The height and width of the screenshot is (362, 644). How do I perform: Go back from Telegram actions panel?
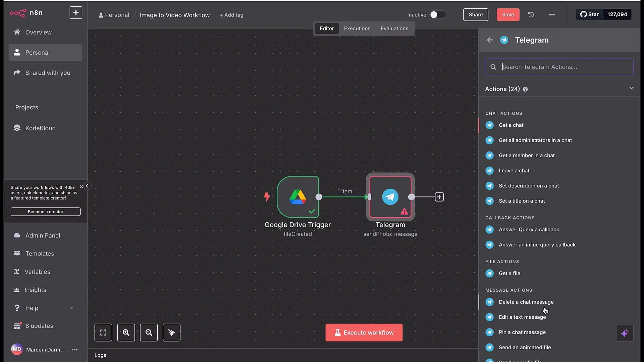490,40
